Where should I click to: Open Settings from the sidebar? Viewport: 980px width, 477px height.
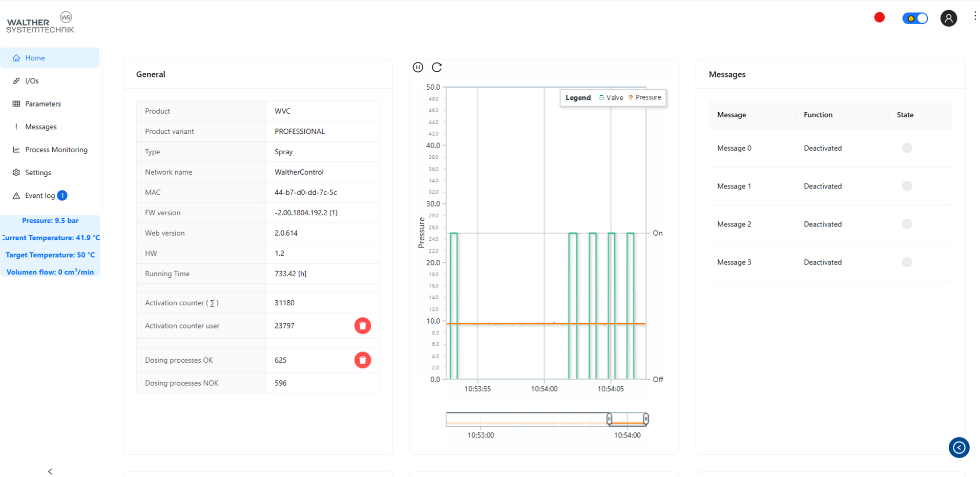[x=38, y=173]
